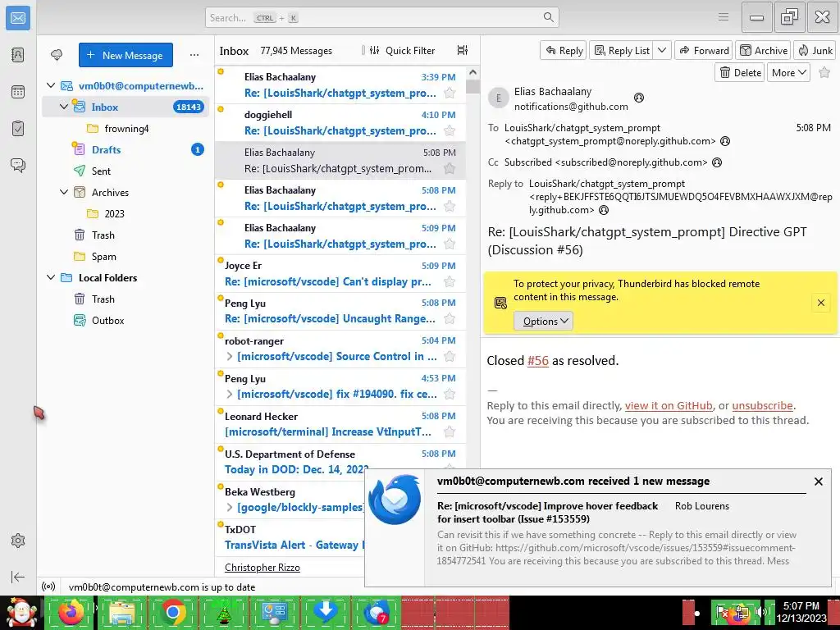Click New Message button
This screenshot has height=630, width=840.
click(x=126, y=55)
